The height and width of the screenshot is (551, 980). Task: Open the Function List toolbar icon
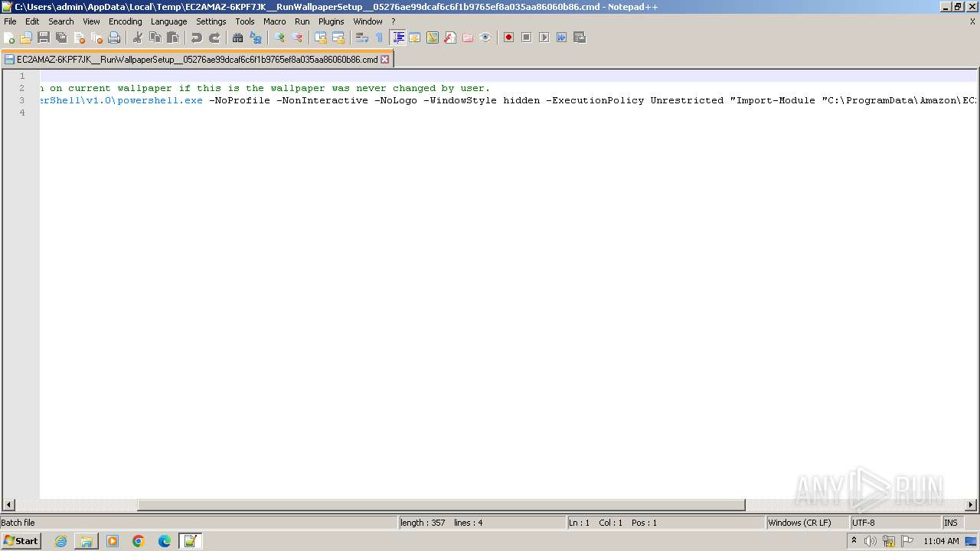(450, 37)
